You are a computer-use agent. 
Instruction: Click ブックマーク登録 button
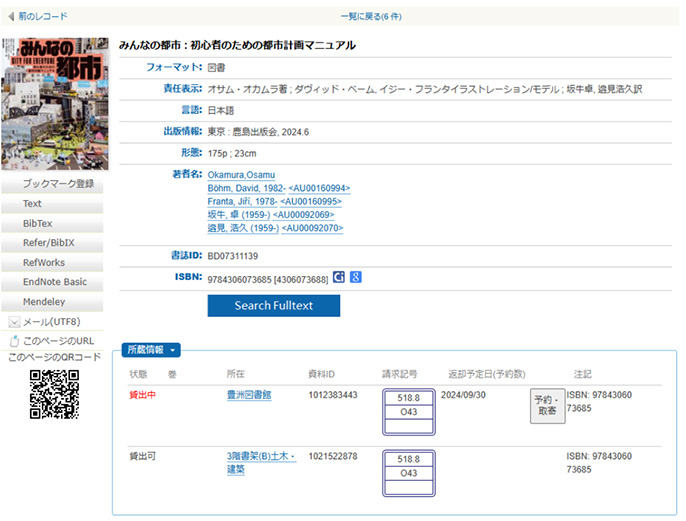pos(52,184)
